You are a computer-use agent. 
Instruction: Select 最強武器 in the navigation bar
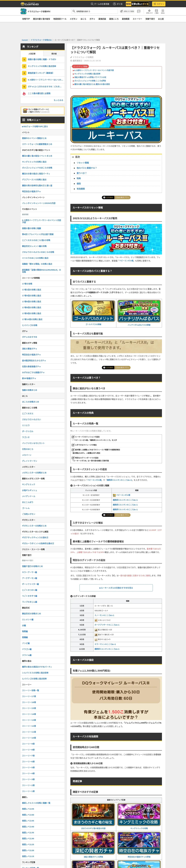coord(102,19)
